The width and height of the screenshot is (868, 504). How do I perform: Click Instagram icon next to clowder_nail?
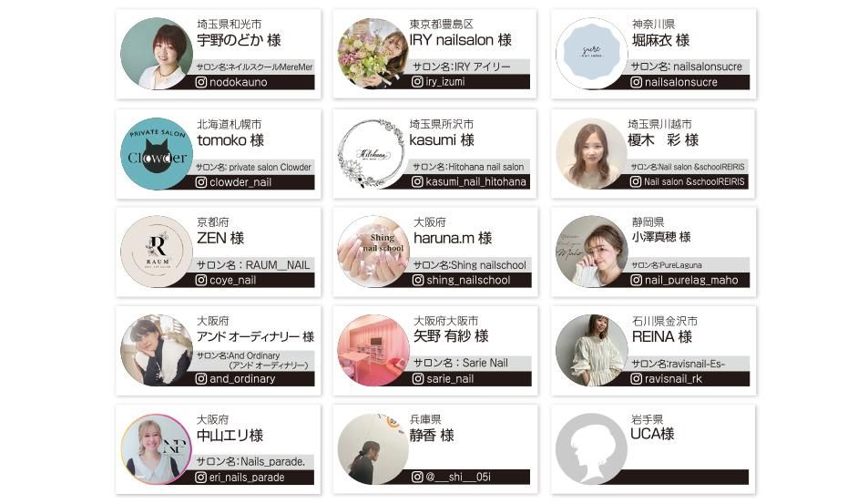(x=201, y=182)
